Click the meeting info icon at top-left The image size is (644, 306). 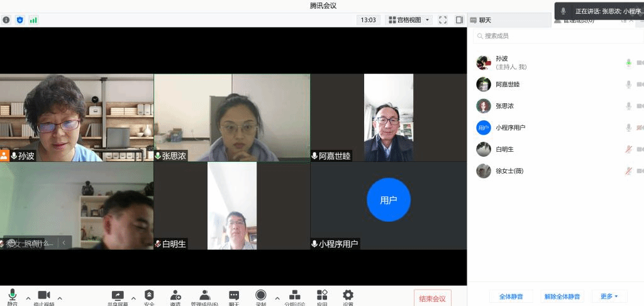click(6, 20)
